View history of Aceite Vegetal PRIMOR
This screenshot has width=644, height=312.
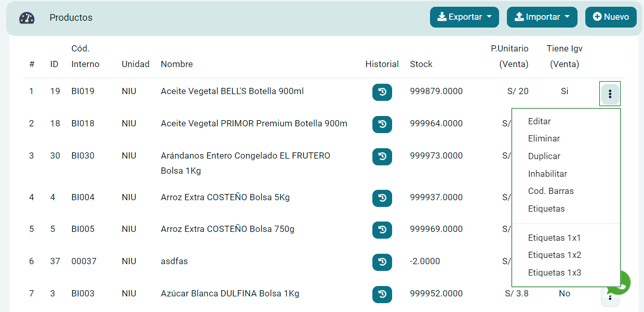tap(382, 124)
